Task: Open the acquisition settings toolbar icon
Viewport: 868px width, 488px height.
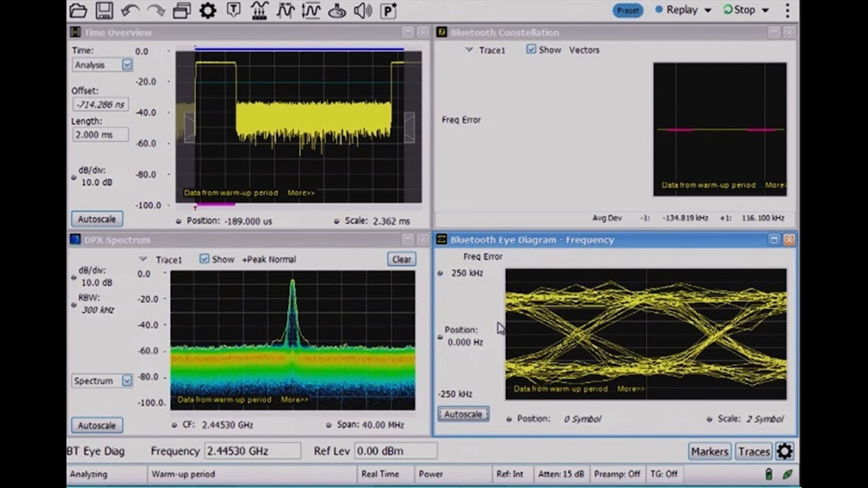Action: 259,10
